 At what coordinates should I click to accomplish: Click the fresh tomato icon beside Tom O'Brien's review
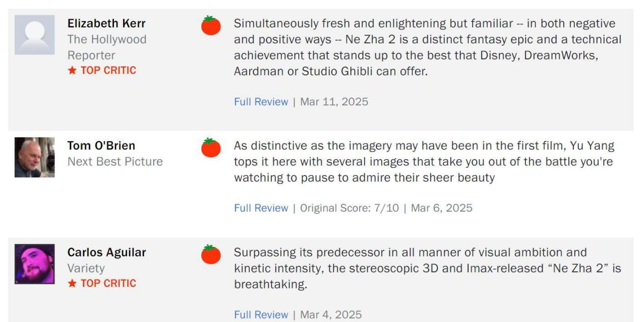pyautogui.click(x=211, y=148)
